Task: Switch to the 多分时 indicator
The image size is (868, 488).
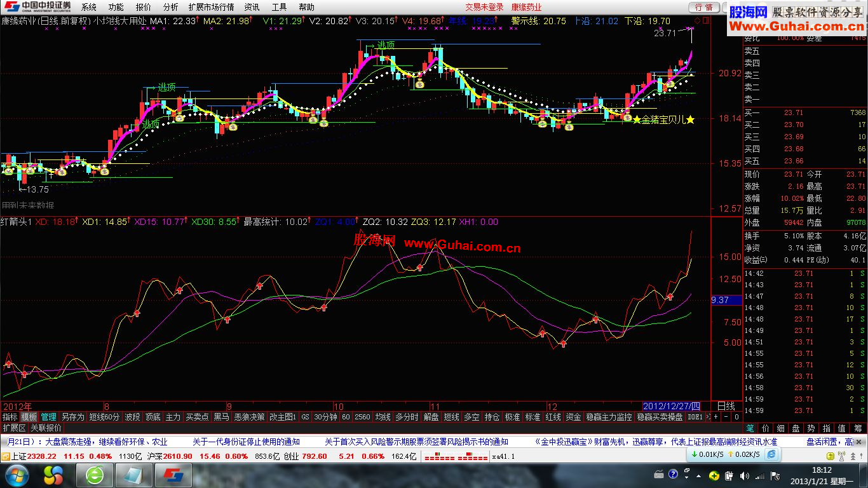Action: click(407, 417)
